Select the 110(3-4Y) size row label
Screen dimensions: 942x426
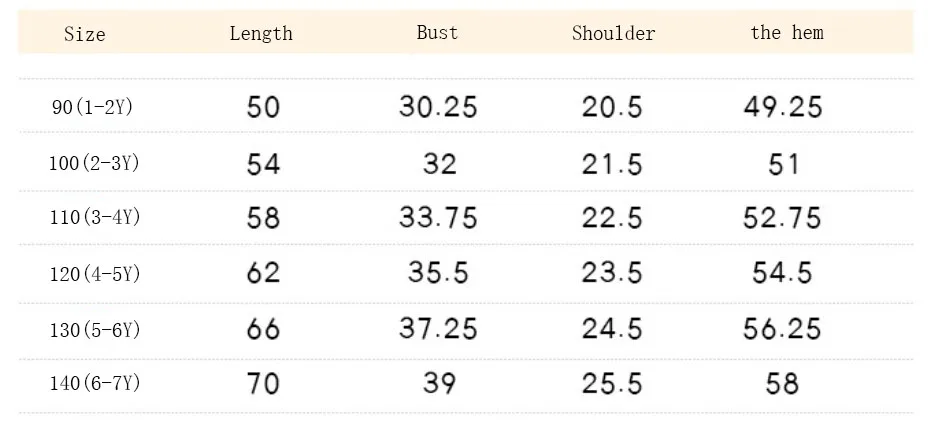(x=95, y=217)
